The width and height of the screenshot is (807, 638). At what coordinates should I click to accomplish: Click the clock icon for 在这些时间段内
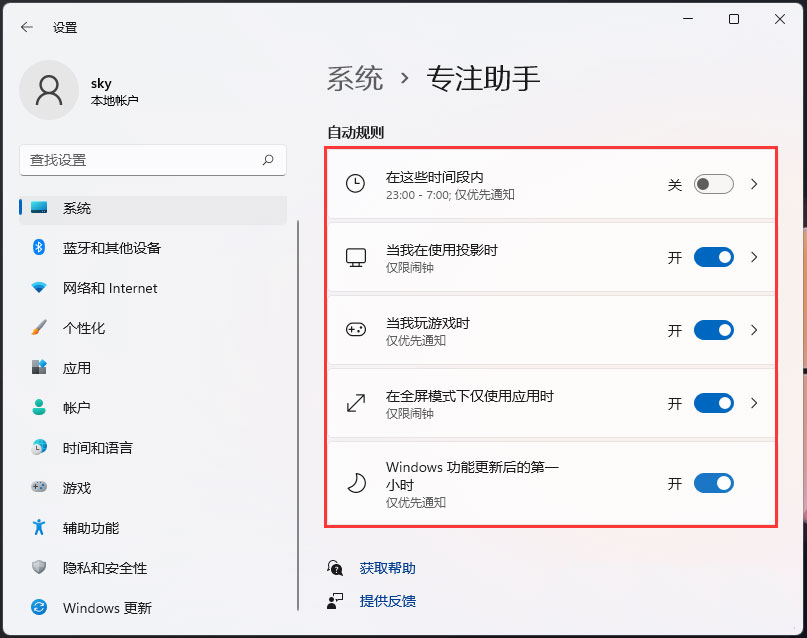[356, 184]
